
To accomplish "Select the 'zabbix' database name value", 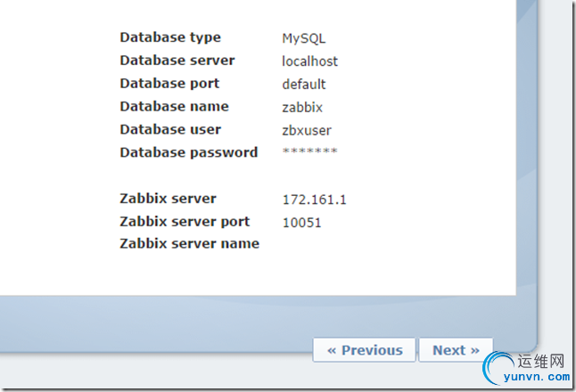I will click(302, 108).
